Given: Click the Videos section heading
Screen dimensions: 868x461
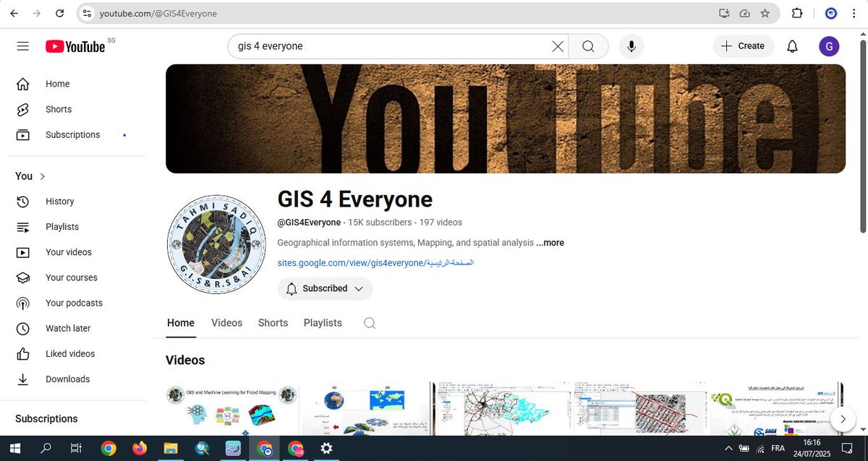Looking at the screenshot, I should coord(185,360).
